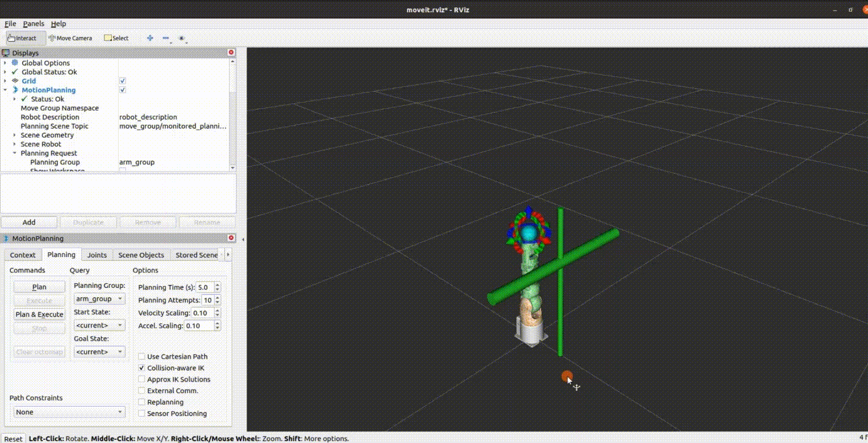868x443 pixels.
Task: Click the Accel. Scaling value field
Action: (x=199, y=325)
